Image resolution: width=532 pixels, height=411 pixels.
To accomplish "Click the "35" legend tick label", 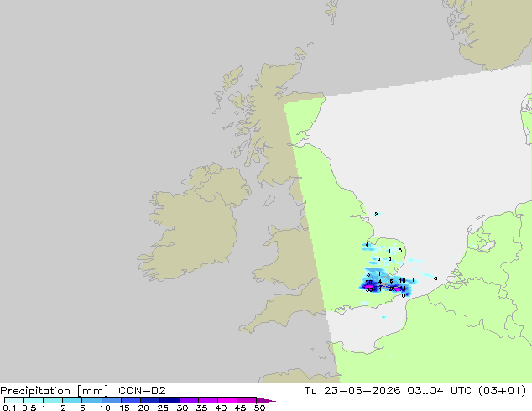I will coord(201,408).
